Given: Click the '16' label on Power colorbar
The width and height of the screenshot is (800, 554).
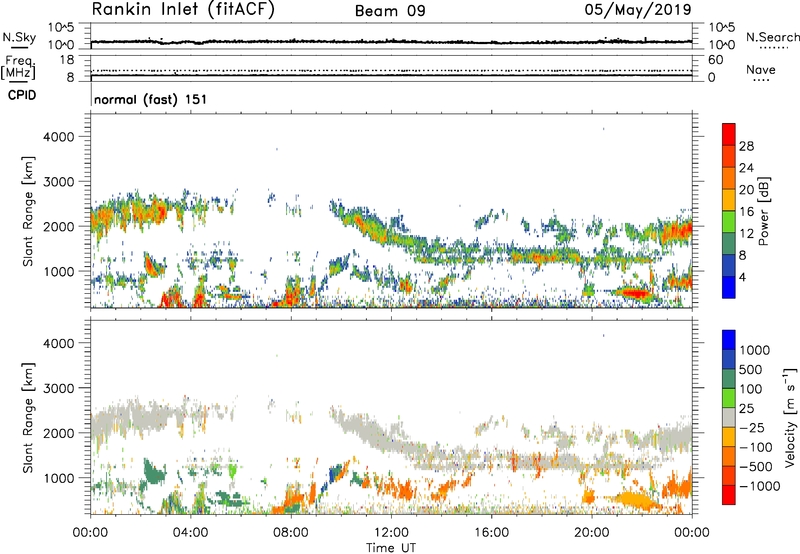Looking at the screenshot, I should (746, 212).
